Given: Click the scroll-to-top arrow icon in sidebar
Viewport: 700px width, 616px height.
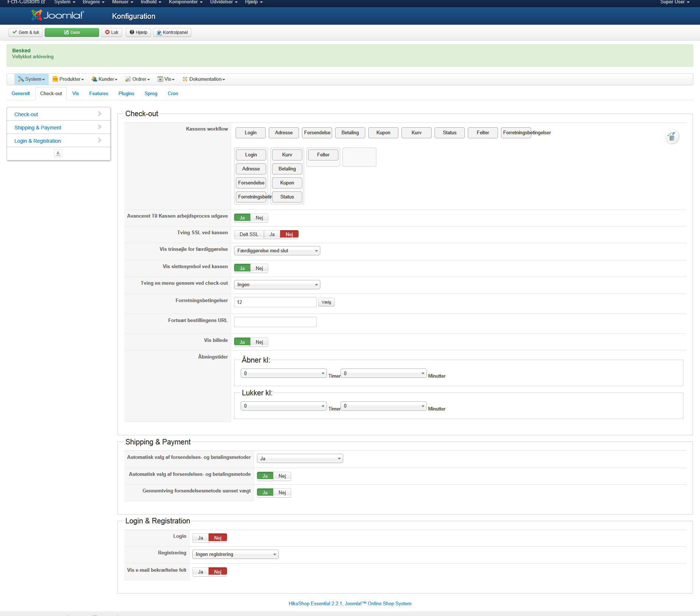Looking at the screenshot, I should pos(58,153).
